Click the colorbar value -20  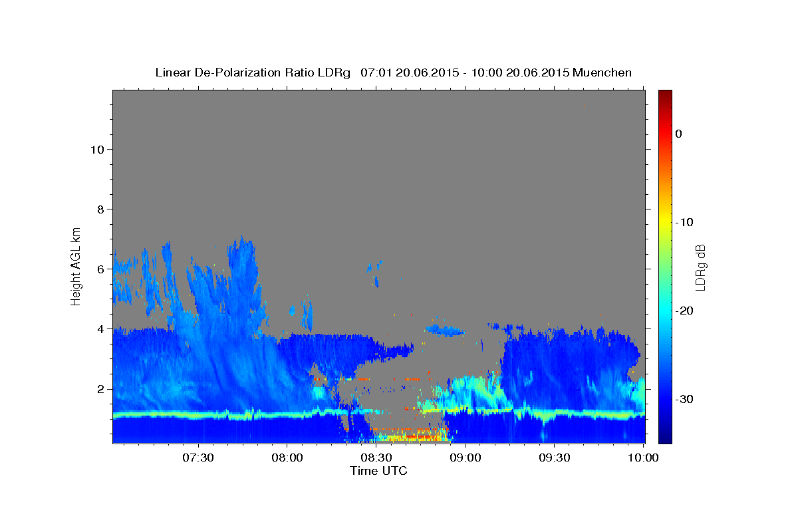click(x=684, y=311)
